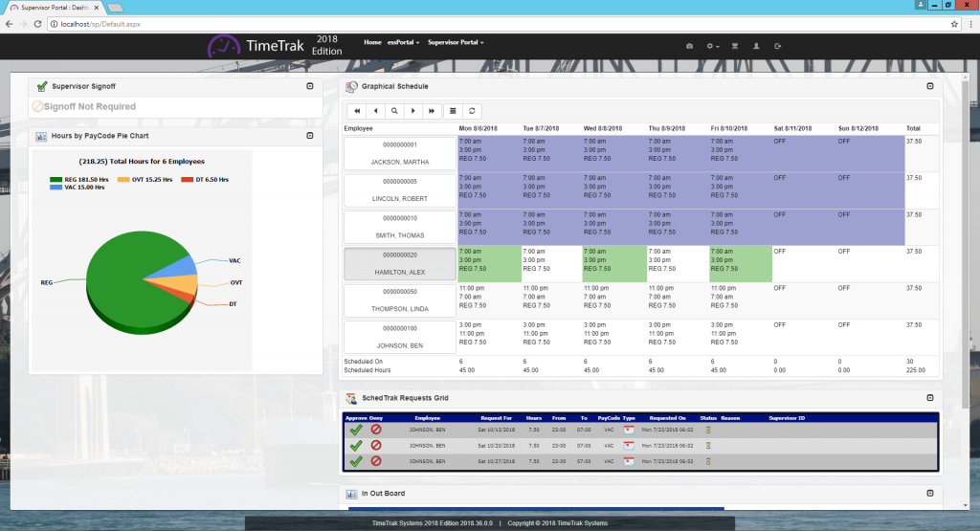Click the logout icon in navigation bar
The image size is (980, 531).
[777, 46]
